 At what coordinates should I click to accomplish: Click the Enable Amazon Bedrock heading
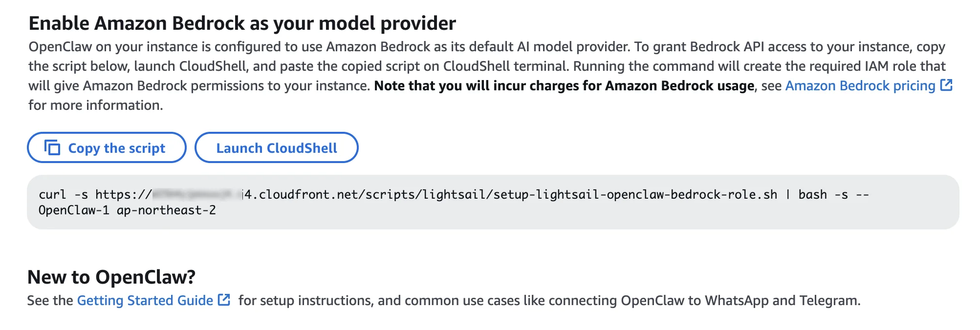click(242, 23)
